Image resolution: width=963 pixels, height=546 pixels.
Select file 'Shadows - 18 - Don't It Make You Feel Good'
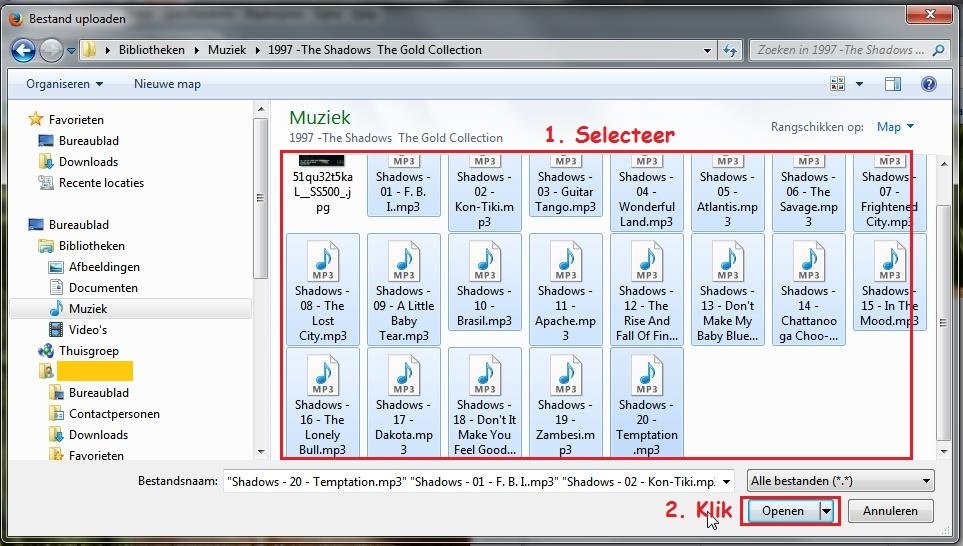click(x=485, y=403)
